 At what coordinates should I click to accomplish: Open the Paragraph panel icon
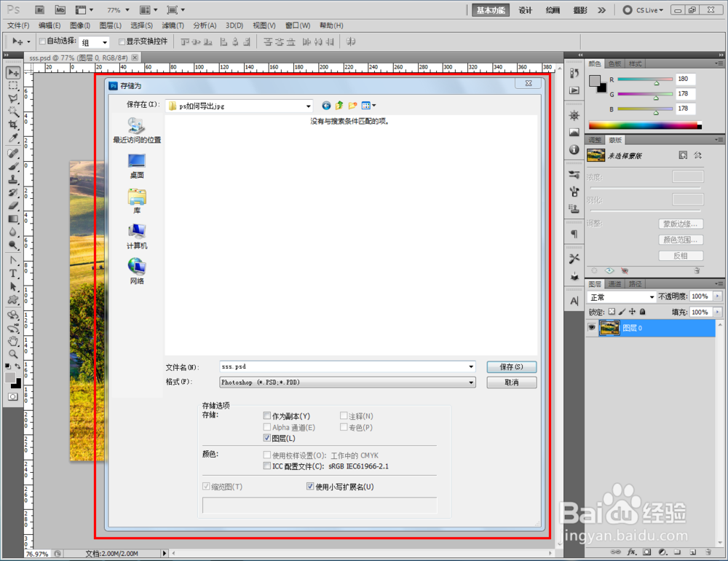point(574,234)
